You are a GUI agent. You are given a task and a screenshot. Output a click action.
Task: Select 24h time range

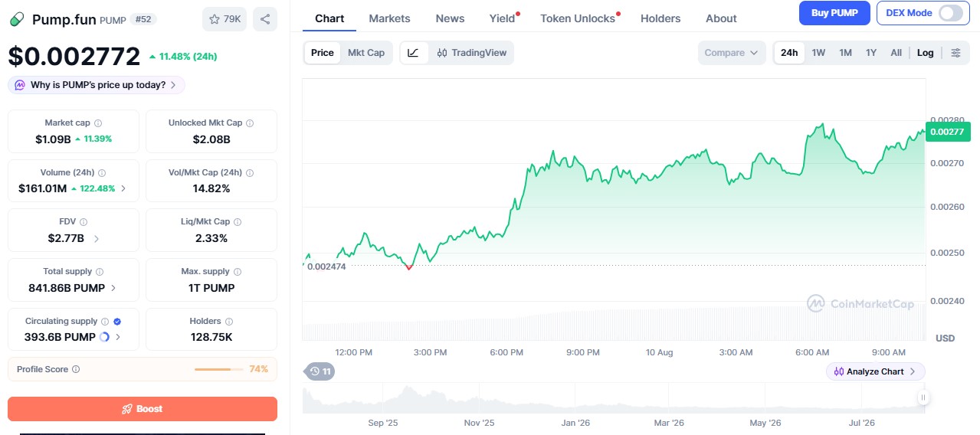789,53
